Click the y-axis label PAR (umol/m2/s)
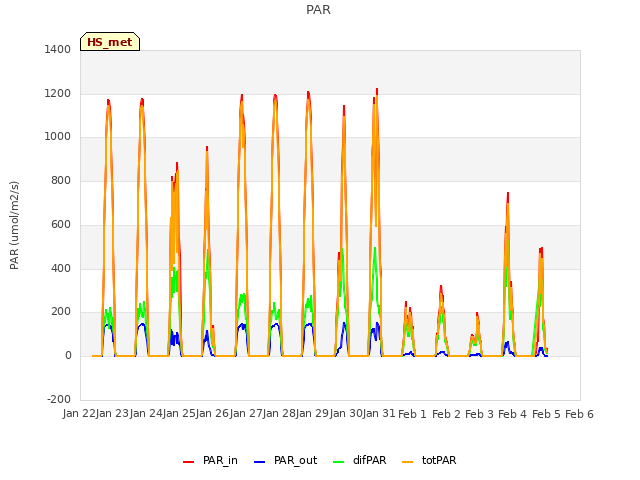Screen dimensions: 640x480 14,225
